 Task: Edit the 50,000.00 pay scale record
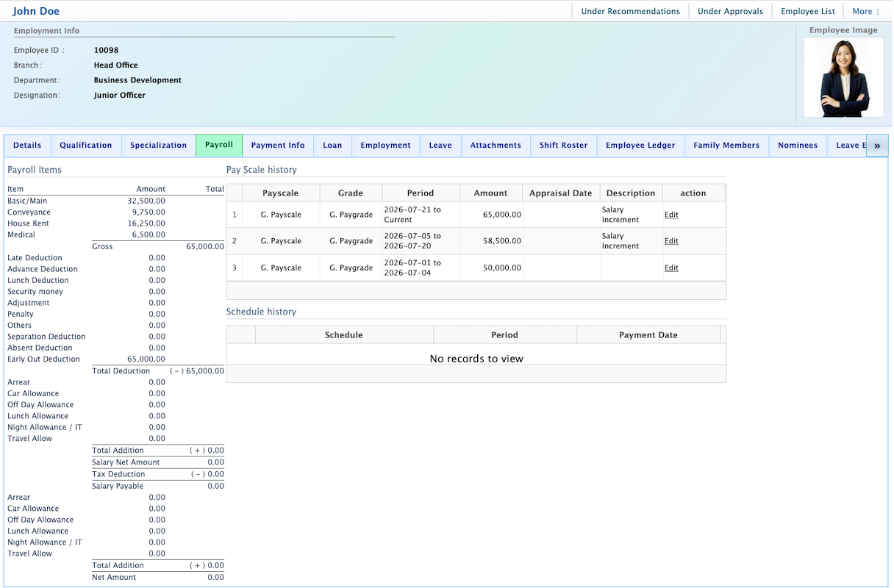pos(671,268)
